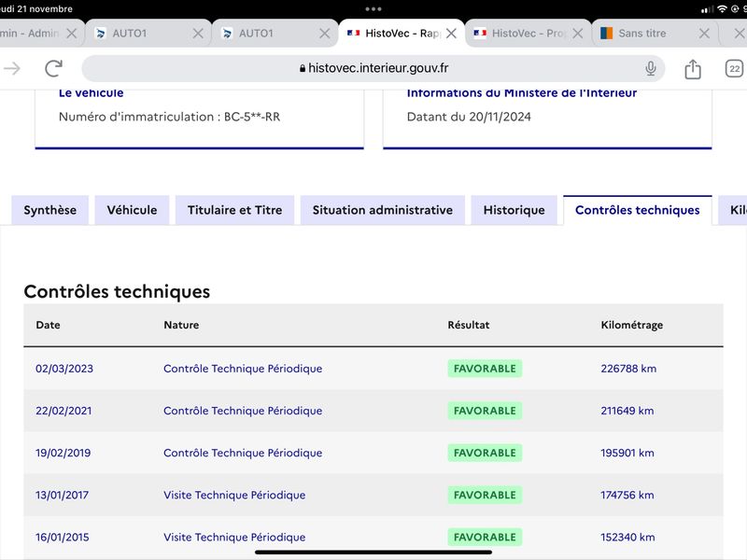Click FAVORABLE badge for 16/01/2015
The width and height of the screenshot is (747, 560).
(485, 538)
